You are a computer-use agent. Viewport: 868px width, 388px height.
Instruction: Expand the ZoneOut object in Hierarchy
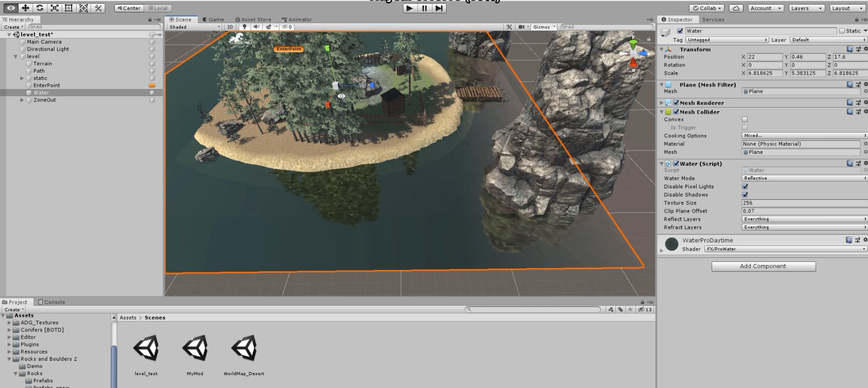pyautogui.click(x=22, y=100)
